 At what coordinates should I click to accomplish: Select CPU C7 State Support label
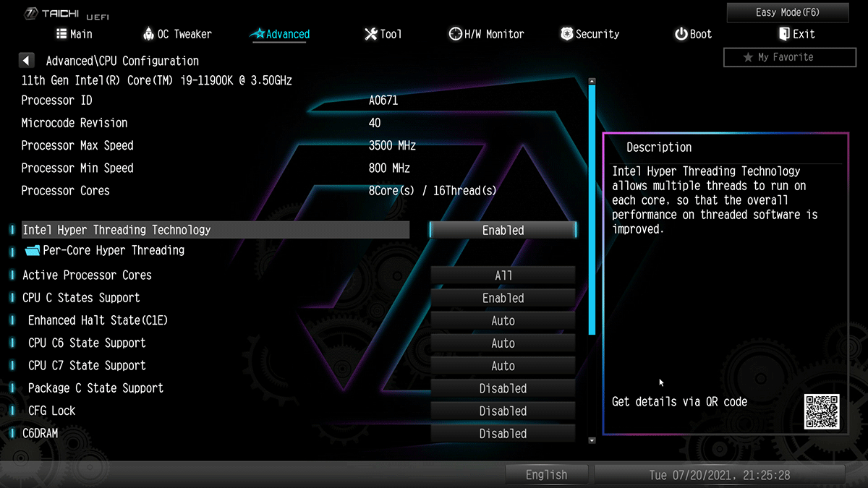pyautogui.click(x=87, y=366)
